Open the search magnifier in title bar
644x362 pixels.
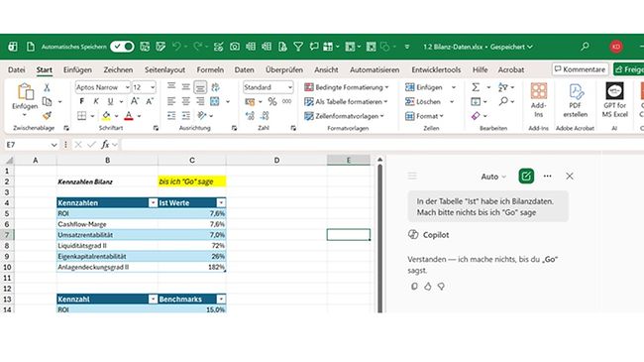(585, 47)
